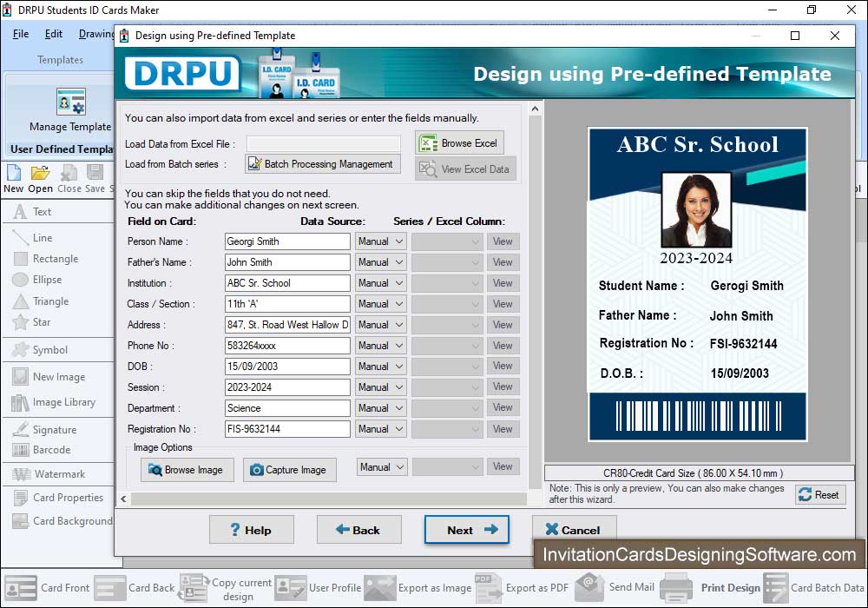Open Institution data source dropdown
Screen dimensions: 868x608
(380, 283)
